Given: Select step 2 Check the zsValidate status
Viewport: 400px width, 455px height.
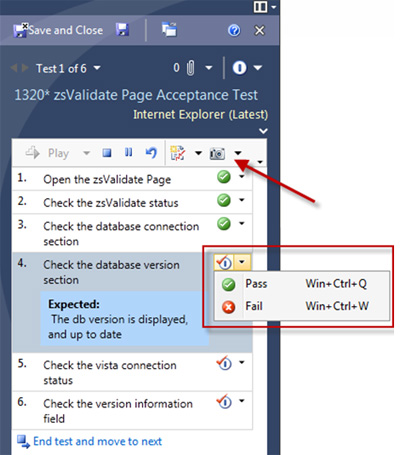Looking at the screenshot, I should [x=111, y=203].
